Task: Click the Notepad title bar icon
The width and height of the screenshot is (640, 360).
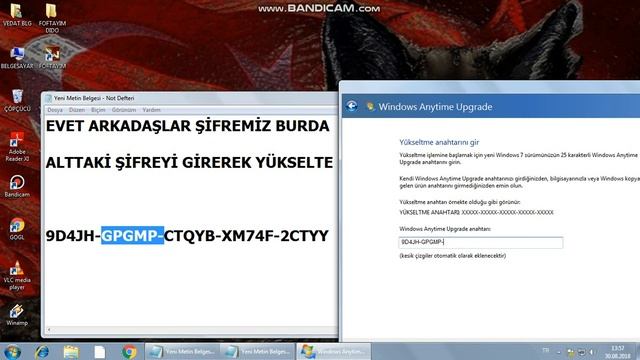Action: point(49,98)
